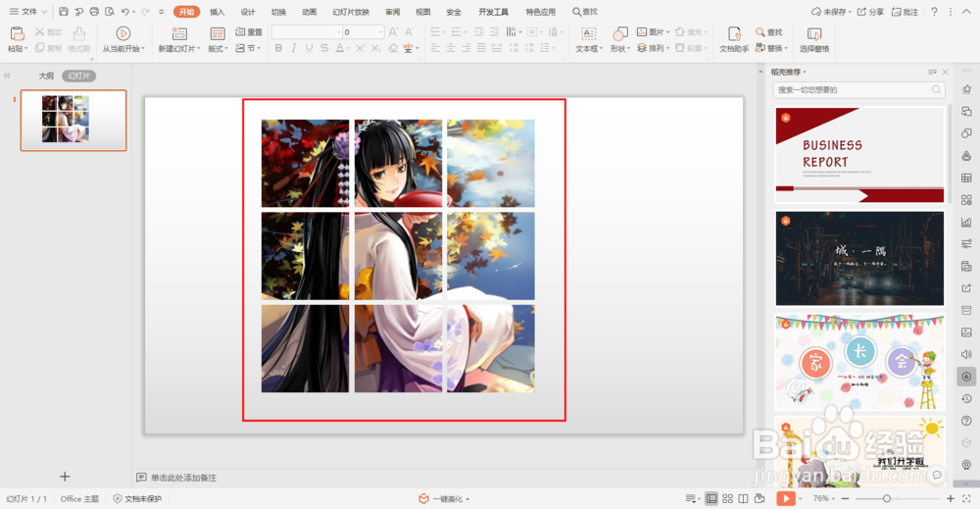
Task: Click the Save icon in quick access toolbar
Action: pyautogui.click(x=63, y=11)
